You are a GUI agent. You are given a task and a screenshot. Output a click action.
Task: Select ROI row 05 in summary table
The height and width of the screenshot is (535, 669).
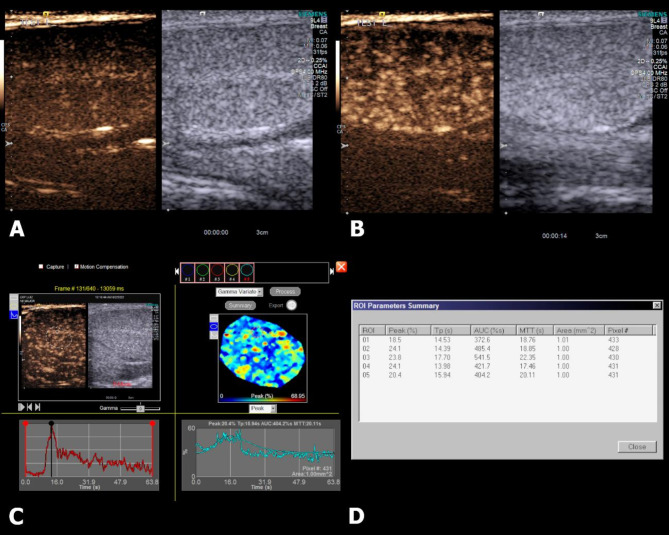pyautogui.click(x=506, y=375)
